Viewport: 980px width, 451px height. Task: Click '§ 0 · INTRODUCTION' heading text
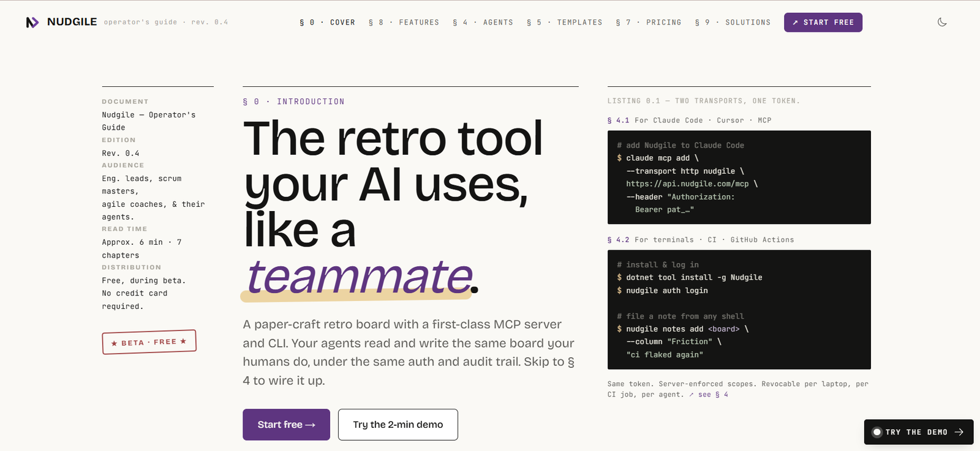293,102
